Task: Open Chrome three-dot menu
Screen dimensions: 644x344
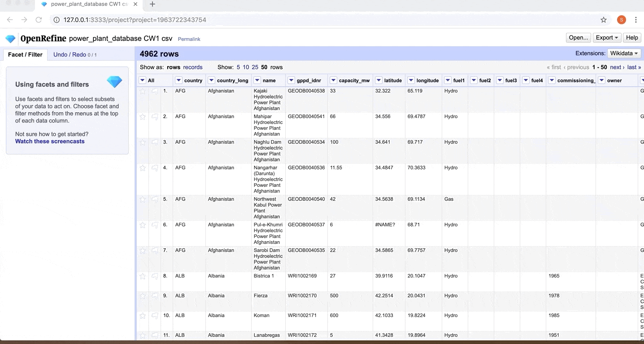Action: (x=635, y=20)
